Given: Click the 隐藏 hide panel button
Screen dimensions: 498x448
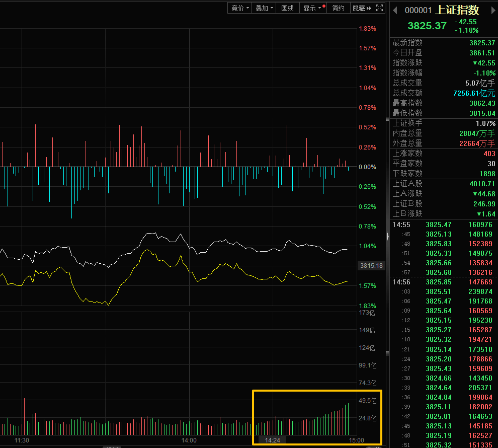Looking at the screenshot, I should click(x=362, y=8).
